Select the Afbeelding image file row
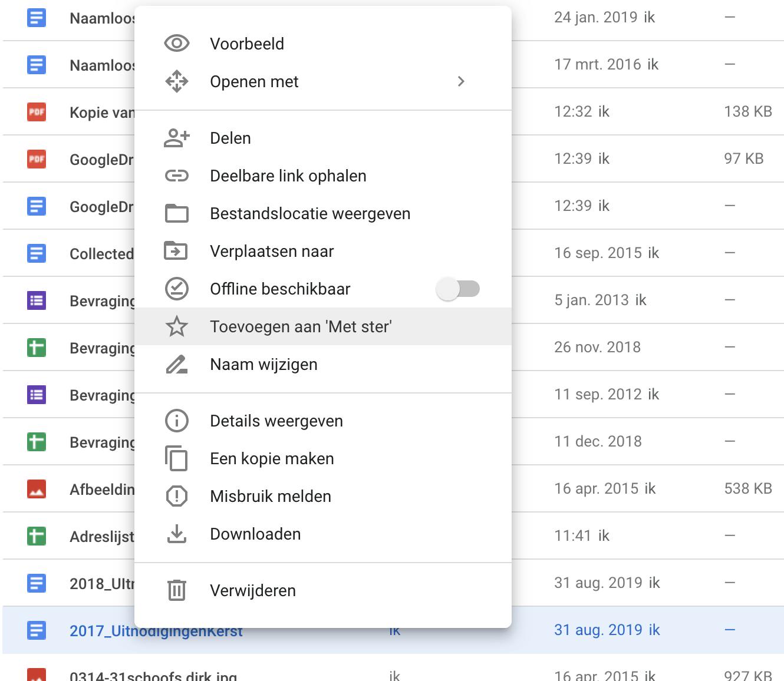 [x=101, y=489]
